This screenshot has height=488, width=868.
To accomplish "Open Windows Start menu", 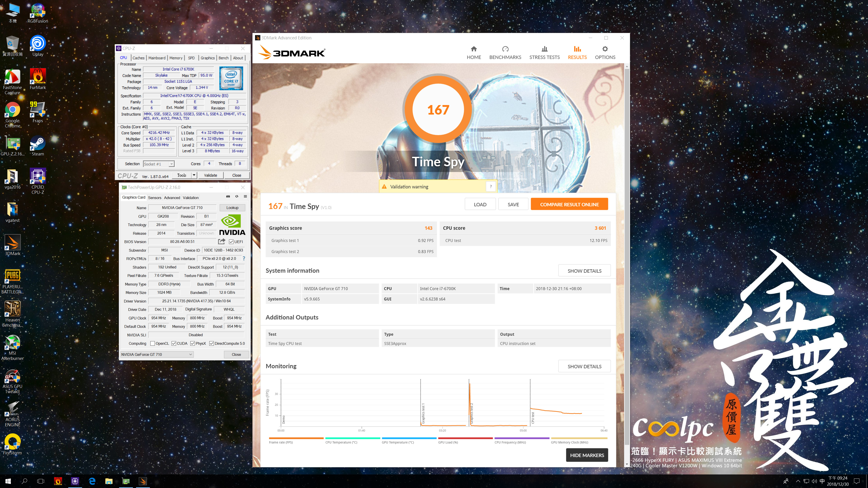I will pyautogui.click(x=8, y=481).
